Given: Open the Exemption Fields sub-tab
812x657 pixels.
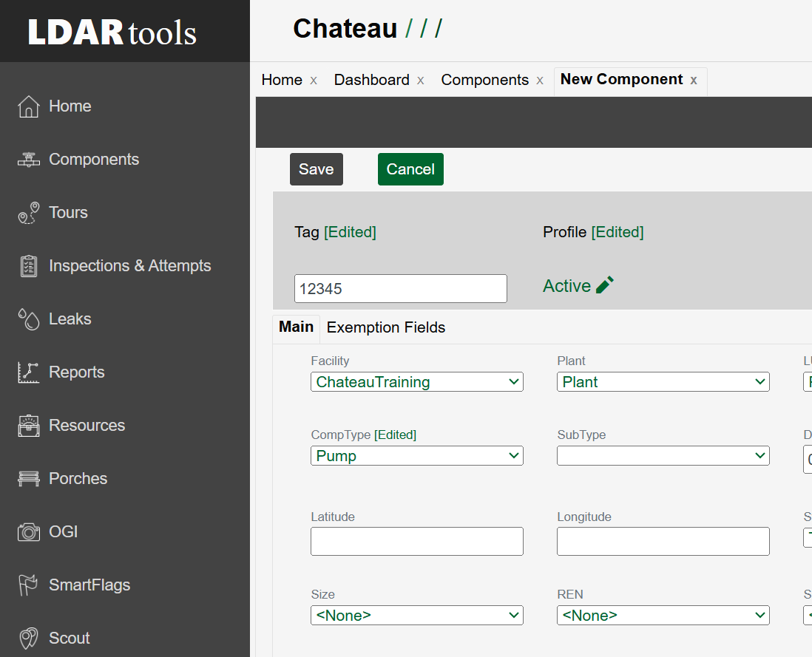Looking at the screenshot, I should pyautogui.click(x=386, y=327).
